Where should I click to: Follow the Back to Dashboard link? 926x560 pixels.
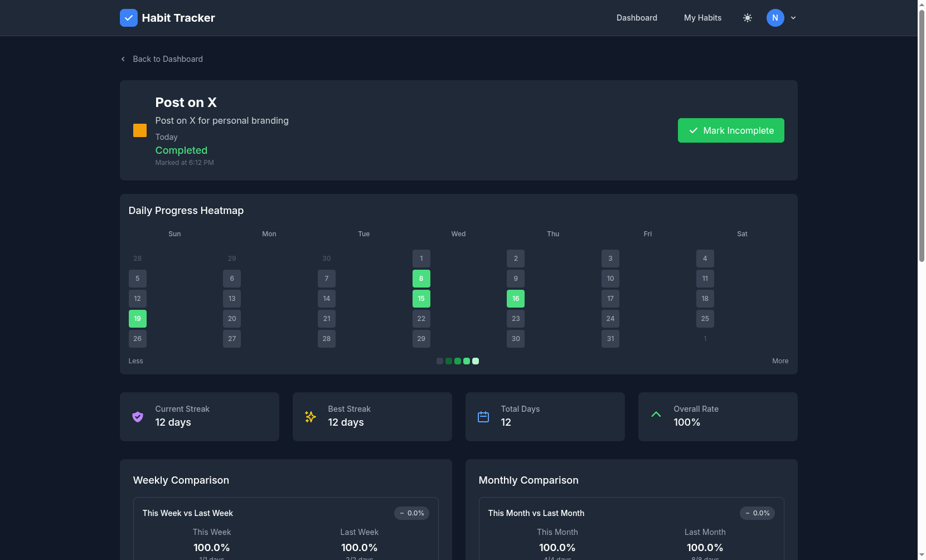tap(167, 59)
